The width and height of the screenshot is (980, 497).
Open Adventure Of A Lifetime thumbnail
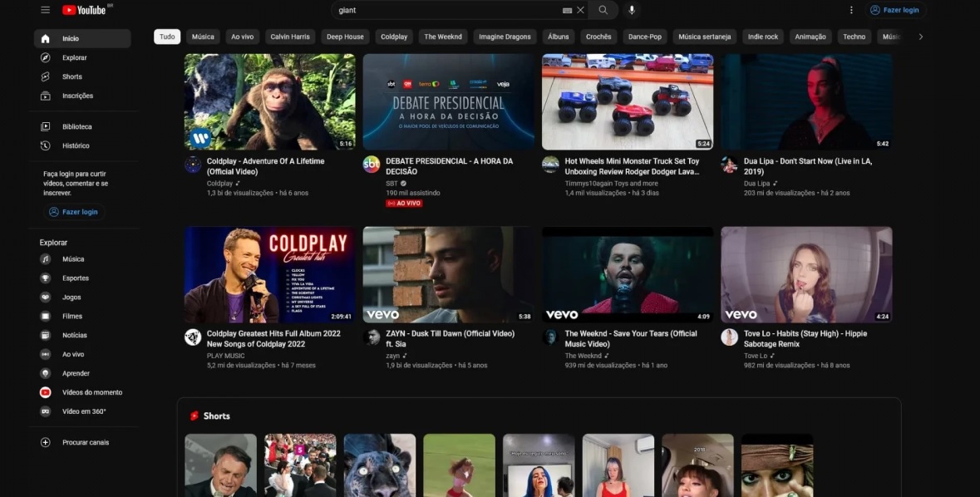pos(270,101)
